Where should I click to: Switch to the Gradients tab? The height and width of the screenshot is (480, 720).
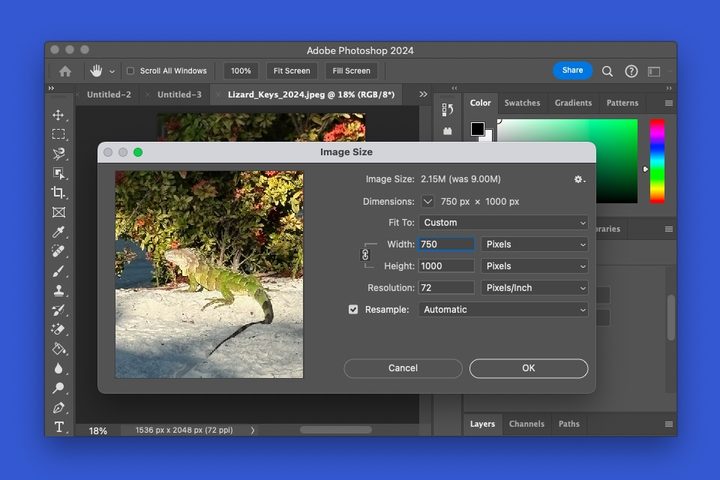pos(573,103)
